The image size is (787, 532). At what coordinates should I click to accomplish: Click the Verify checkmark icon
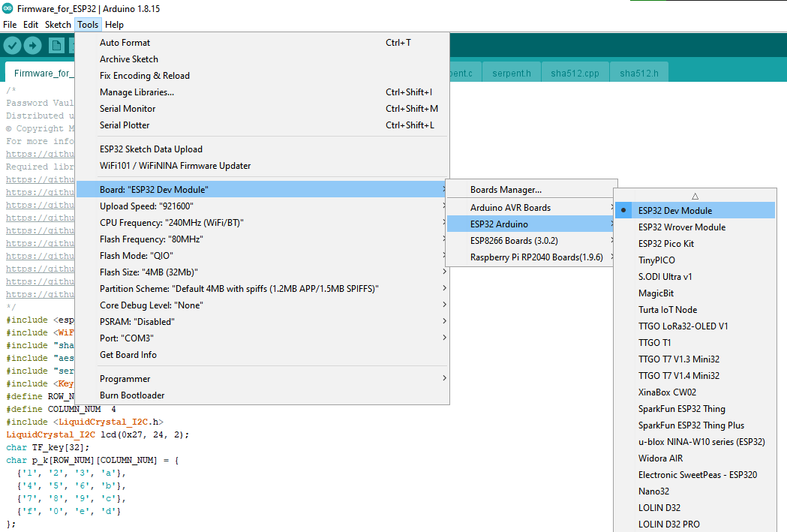click(11, 46)
